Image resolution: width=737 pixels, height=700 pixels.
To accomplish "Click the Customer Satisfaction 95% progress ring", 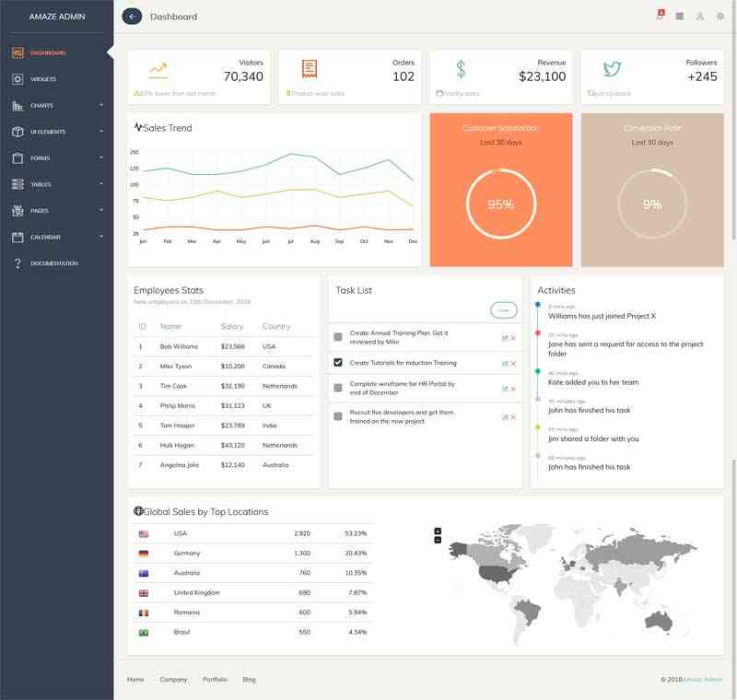I will [500, 204].
